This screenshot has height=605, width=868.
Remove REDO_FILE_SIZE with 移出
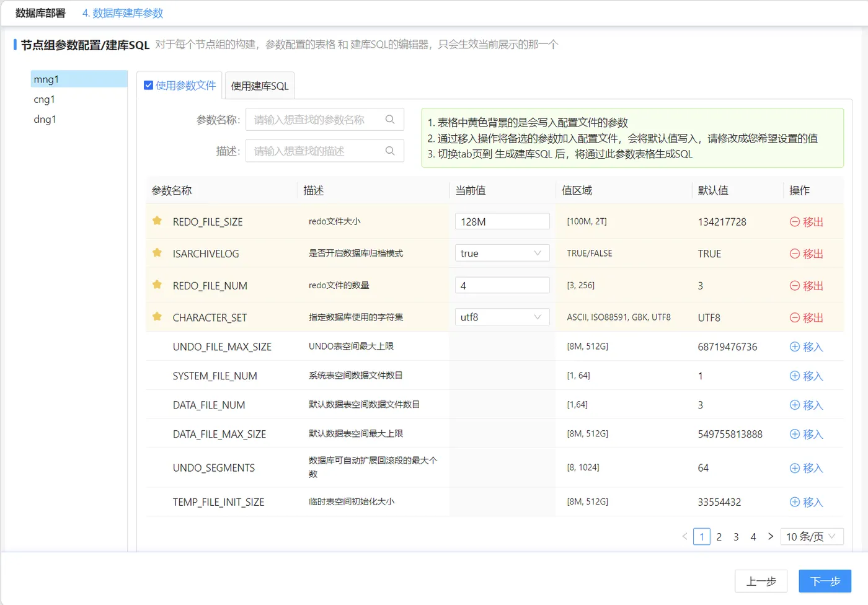(807, 222)
